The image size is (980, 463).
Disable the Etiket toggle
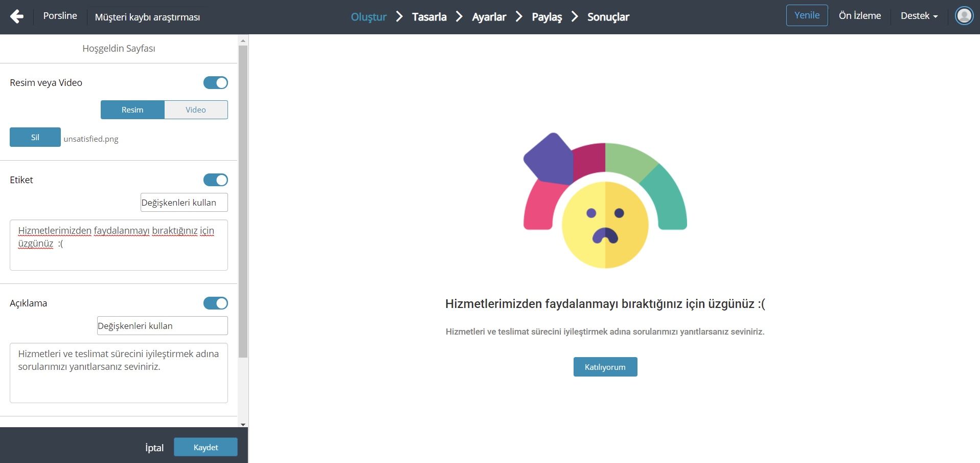(x=216, y=180)
